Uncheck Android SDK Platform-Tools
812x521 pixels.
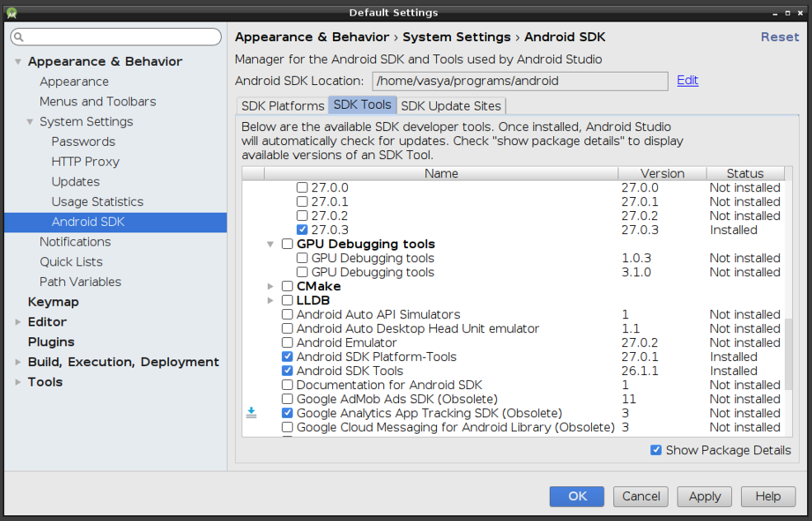coord(288,356)
